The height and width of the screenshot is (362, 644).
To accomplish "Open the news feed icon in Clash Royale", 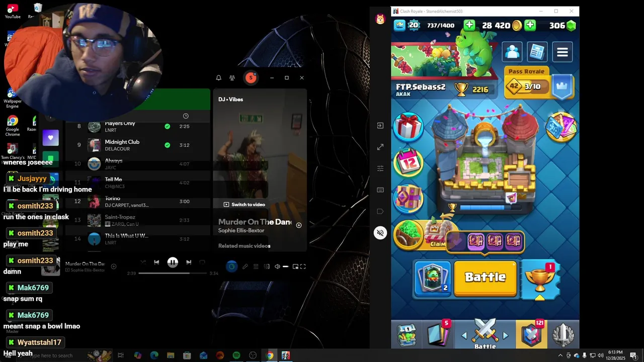I will click(537, 51).
